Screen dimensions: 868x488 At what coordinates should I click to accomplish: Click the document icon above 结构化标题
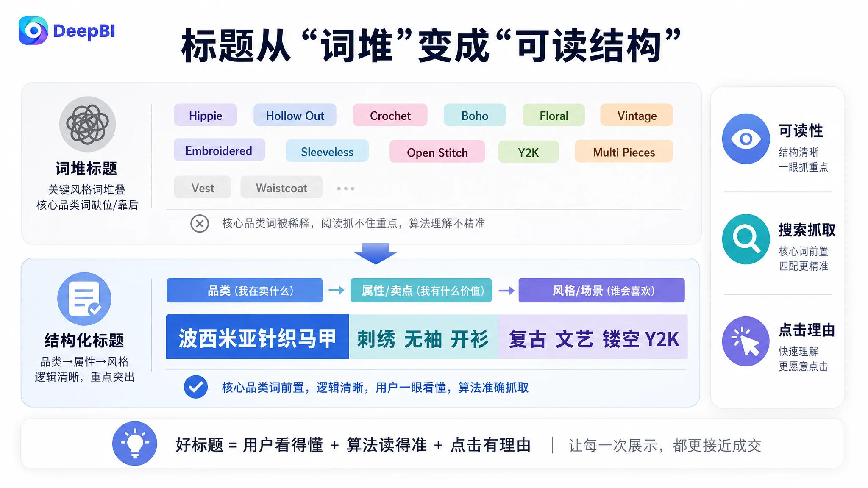coord(84,299)
